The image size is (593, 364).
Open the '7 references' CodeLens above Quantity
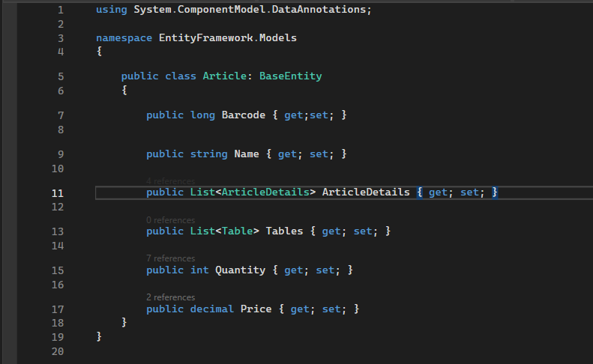[x=171, y=258]
